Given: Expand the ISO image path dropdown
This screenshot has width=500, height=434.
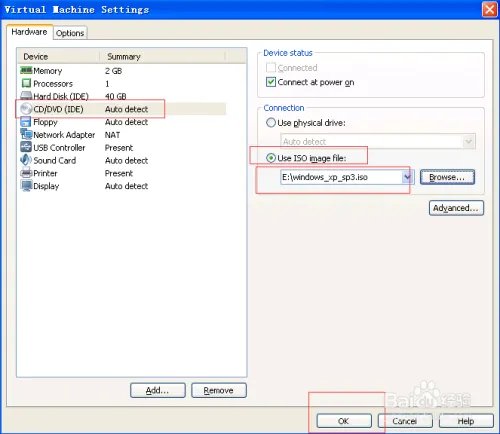Looking at the screenshot, I should (x=408, y=177).
